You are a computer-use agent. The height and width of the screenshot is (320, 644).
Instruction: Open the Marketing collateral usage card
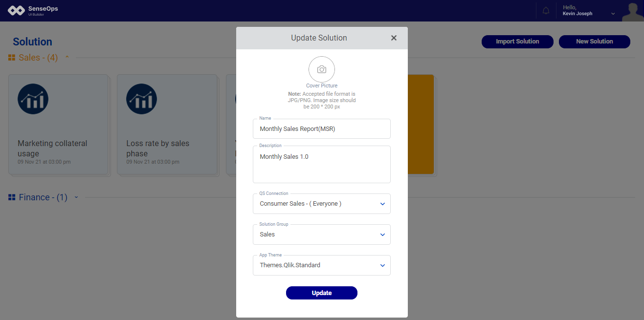click(x=58, y=124)
